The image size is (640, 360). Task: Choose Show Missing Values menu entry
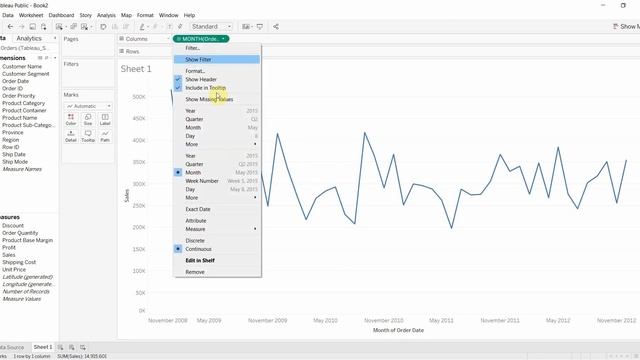[217, 99]
